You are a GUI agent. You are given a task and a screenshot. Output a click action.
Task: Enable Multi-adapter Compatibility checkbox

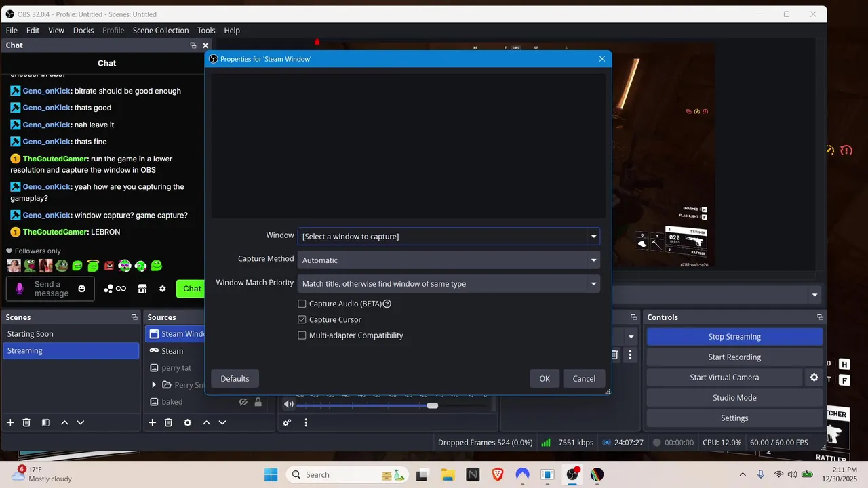click(302, 335)
